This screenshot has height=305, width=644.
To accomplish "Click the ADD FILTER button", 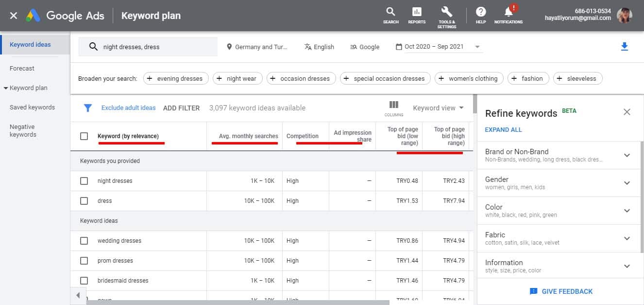I will pyautogui.click(x=181, y=108).
